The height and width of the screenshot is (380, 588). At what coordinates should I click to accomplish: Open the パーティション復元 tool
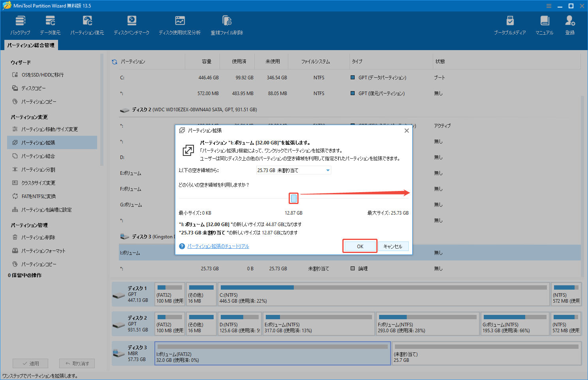click(x=87, y=24)
